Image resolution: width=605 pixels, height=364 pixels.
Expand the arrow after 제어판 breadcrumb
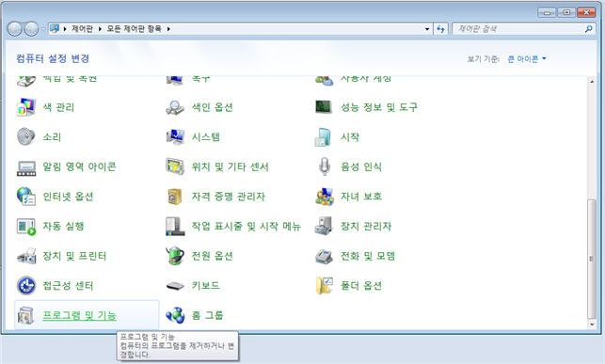point(100,29)
